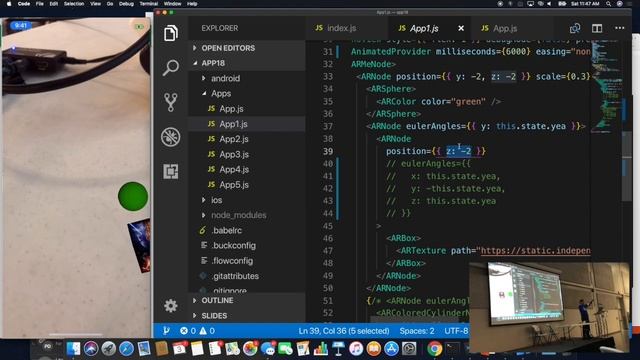Expand the ios folder
Screen dimensions: 640x360
(x=247, y=200)
